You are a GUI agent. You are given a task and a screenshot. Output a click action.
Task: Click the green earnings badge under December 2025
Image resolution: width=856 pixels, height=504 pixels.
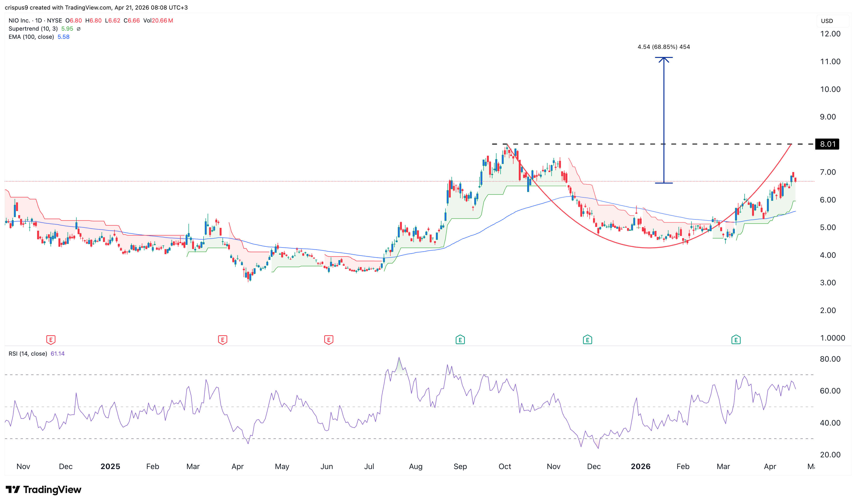pos(588,339)
